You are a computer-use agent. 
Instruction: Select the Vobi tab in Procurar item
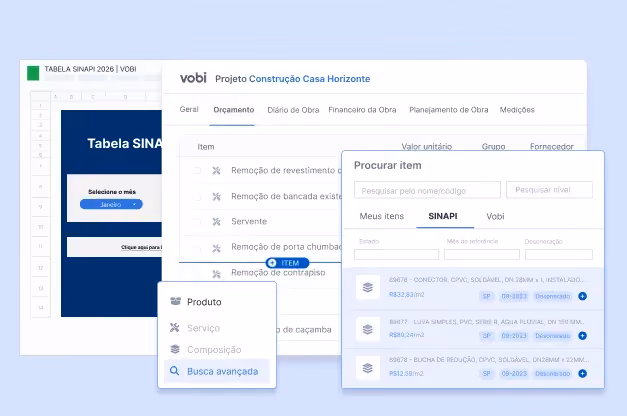tap(495, 216)
